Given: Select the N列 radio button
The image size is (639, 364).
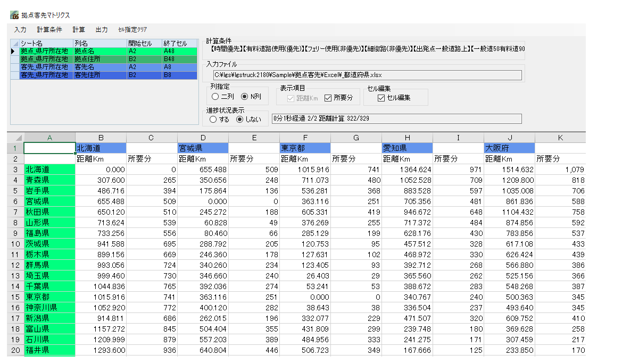Looking at the screenshot, I should [245, 97].
